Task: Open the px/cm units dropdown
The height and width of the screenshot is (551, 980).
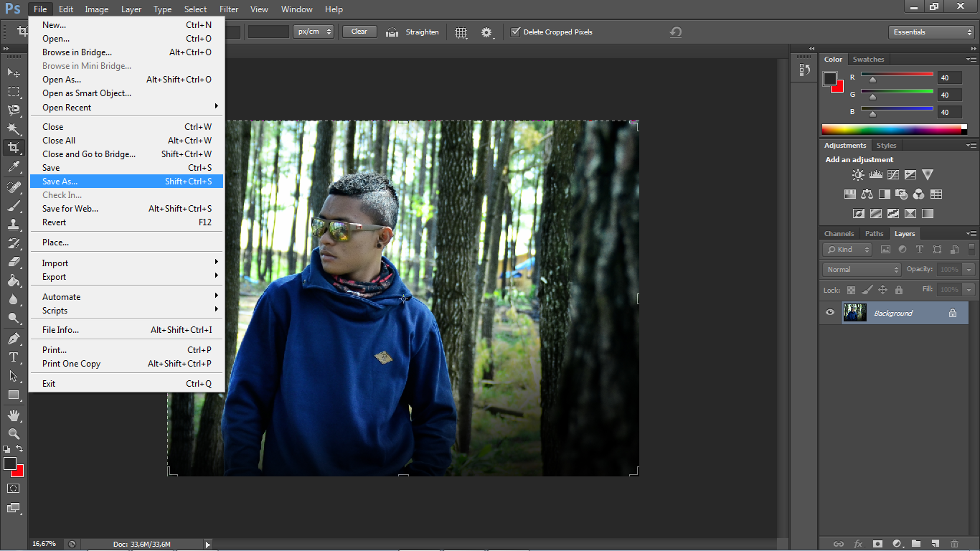Action: point(314,32)
